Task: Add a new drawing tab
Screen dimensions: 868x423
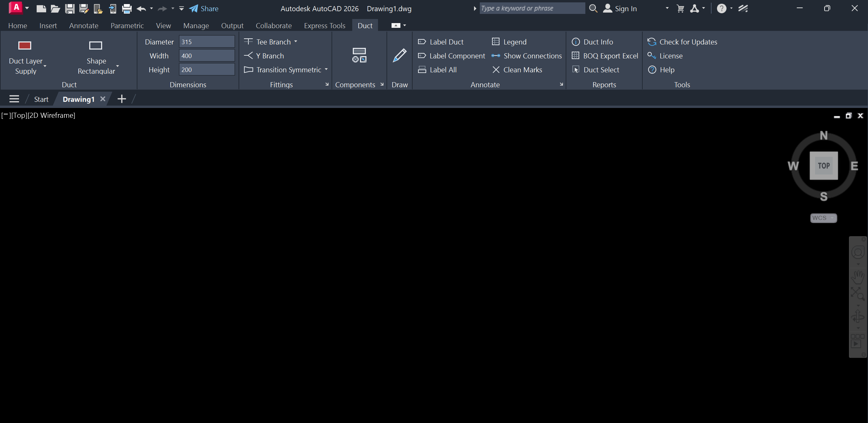Action: click(x=121, y=99)
